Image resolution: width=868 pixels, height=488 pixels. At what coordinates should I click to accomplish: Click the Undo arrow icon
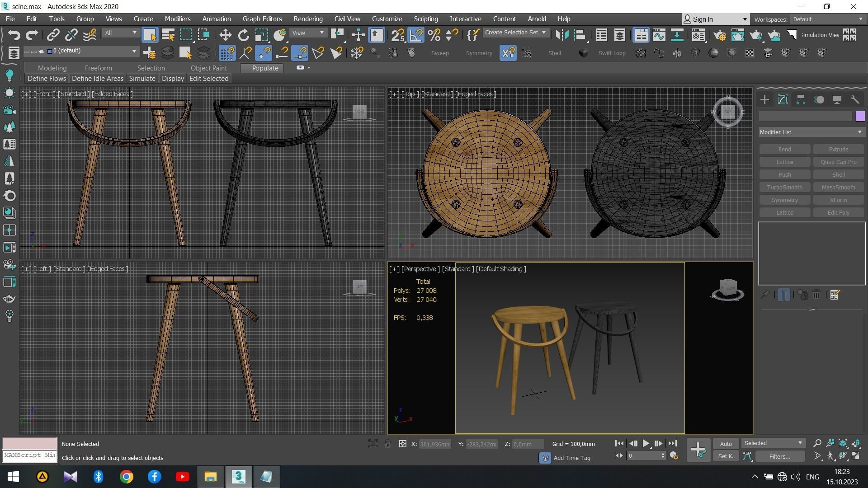pos(14,35)
